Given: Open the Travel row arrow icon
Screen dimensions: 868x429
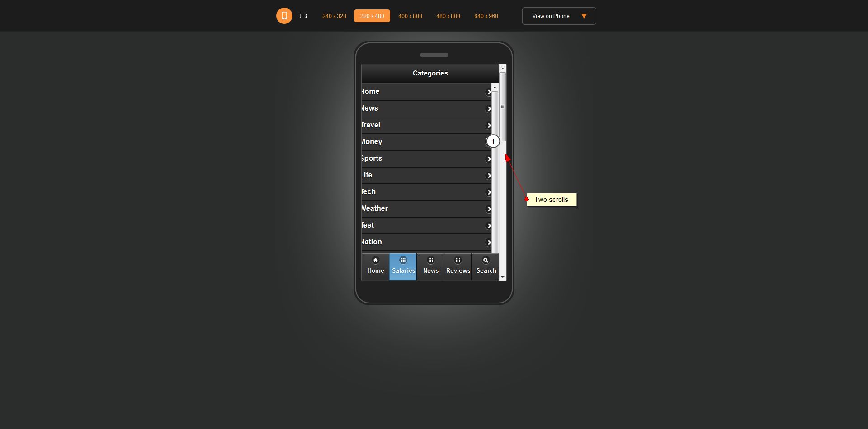Looking at the screenshot, I should 488,126.
